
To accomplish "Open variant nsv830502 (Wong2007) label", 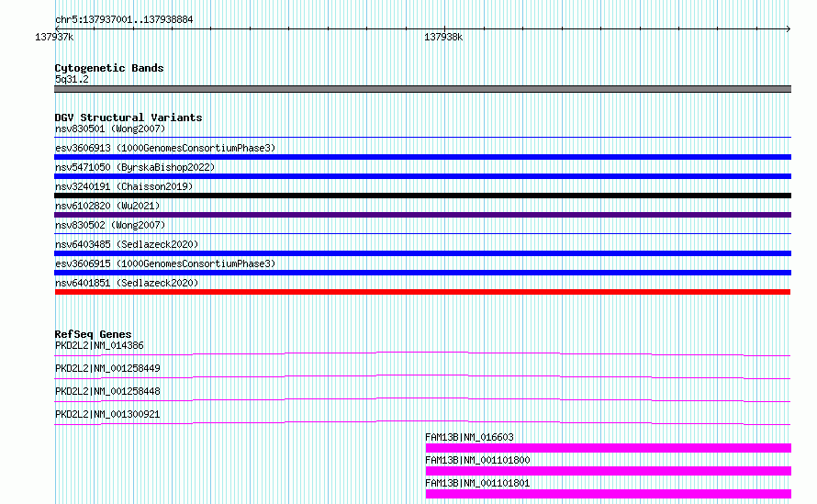I will pos(110,225).
